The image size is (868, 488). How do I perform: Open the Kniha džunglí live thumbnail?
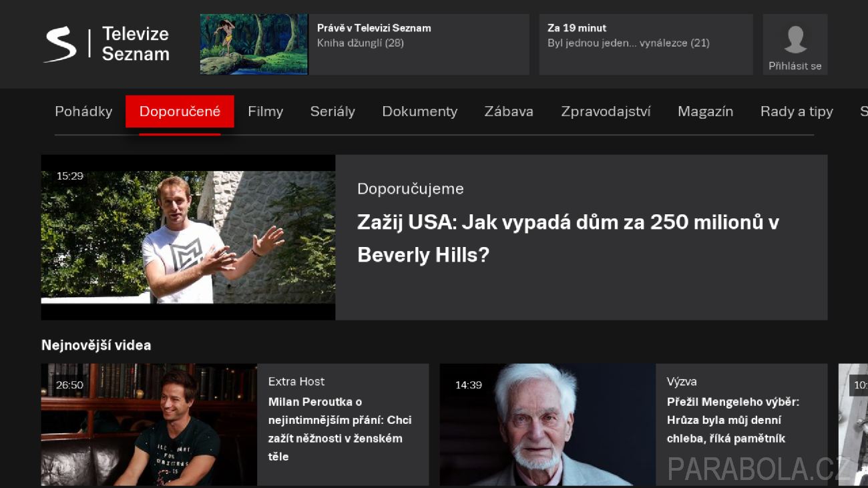click(x=254, y=44)
